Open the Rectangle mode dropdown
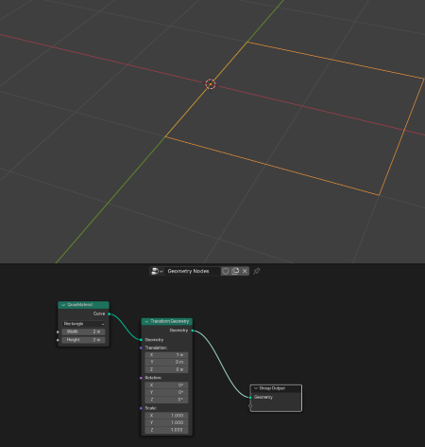 click(x=84, y=324)
